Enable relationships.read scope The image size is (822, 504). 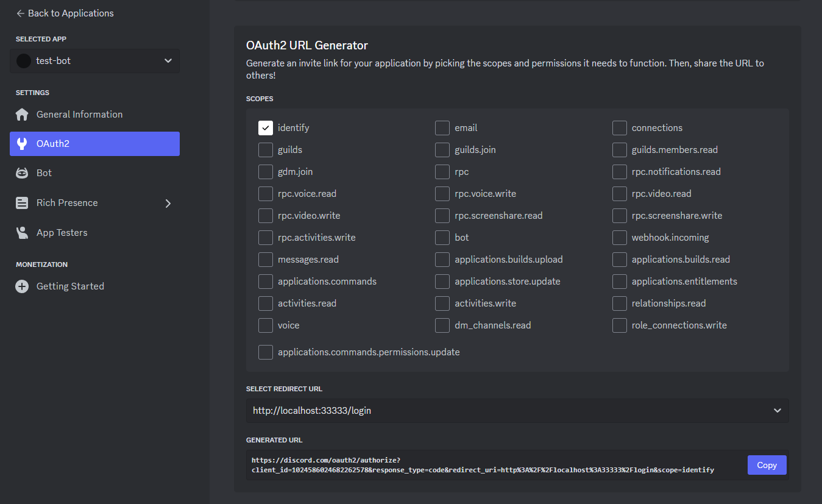click(620, 303)
